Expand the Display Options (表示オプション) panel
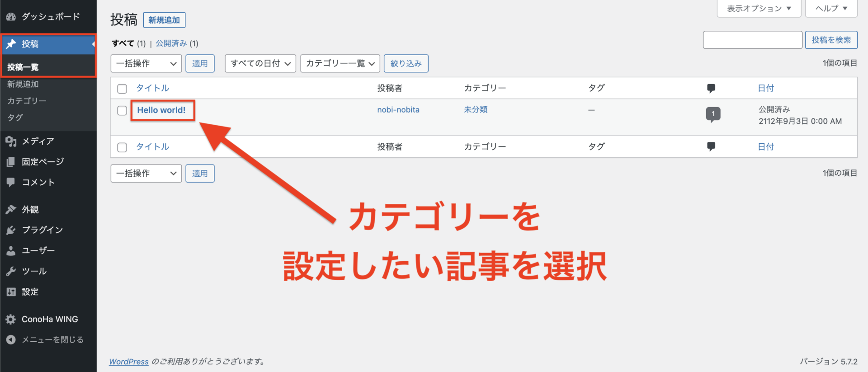The image size is (868, 372). (759, 9)
